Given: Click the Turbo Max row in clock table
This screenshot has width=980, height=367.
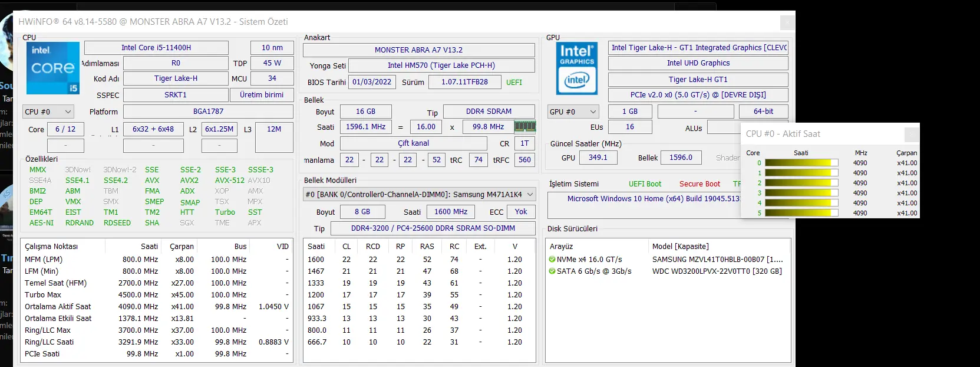Looking at the screenshot, I should (x=157, y=295).
